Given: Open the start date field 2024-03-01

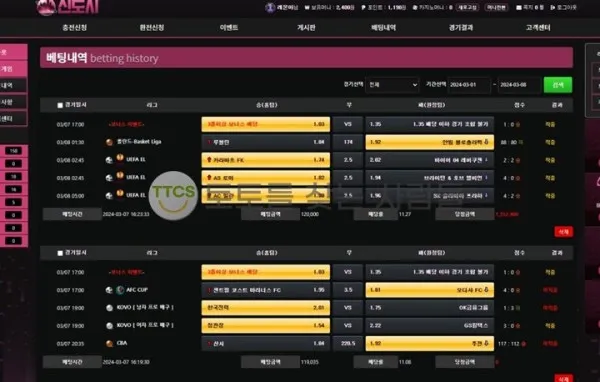Looking at the screenshot, I should (469, 85).
